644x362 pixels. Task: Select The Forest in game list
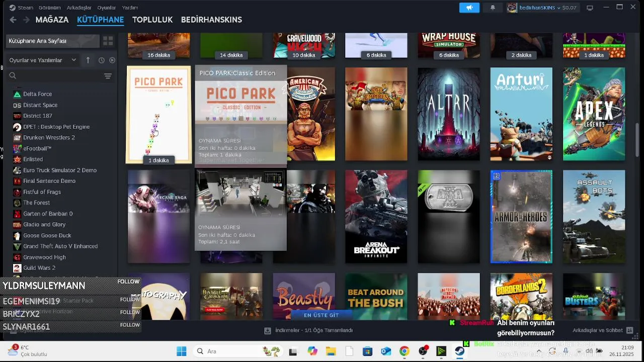point(36,203)
